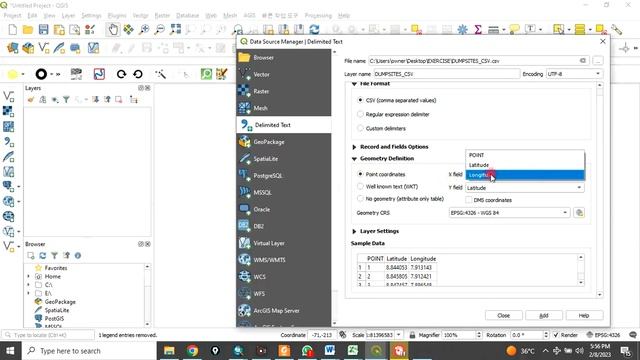Click the Refresh map icon
This screenshot has width=640, height=360.
pyautogui.click(x=314, y=29)
